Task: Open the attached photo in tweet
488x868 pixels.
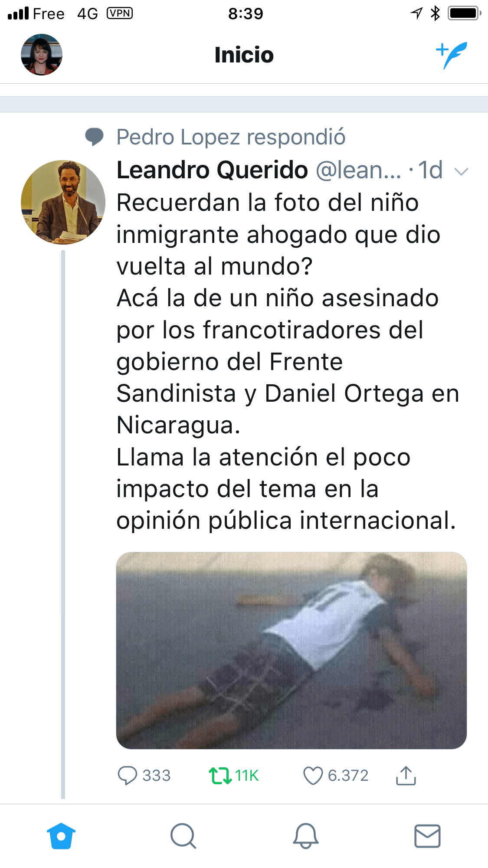Action: point(291,650)
